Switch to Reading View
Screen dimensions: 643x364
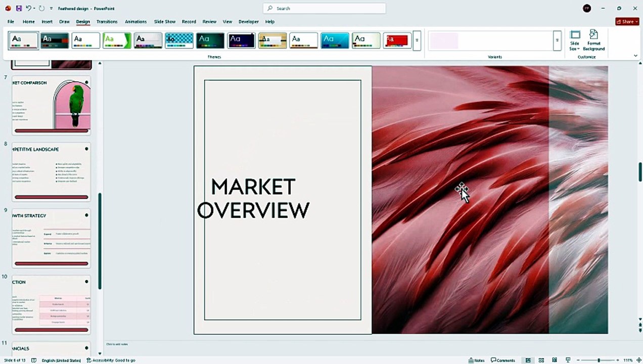(555, 360)
